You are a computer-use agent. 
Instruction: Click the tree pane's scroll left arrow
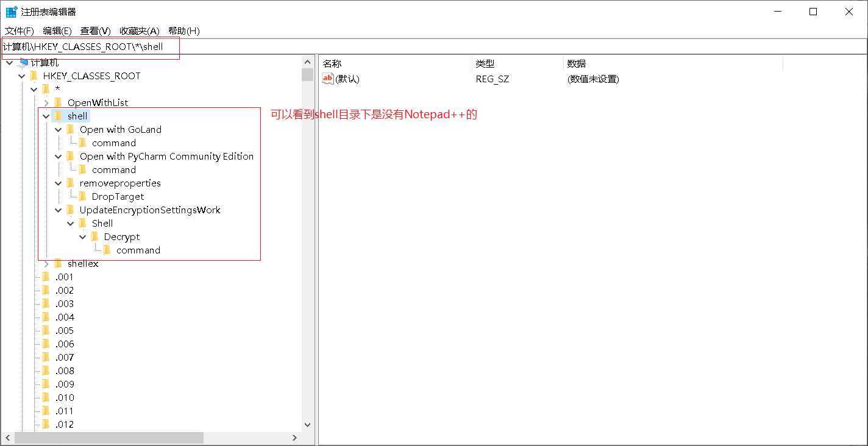point(7,437)
